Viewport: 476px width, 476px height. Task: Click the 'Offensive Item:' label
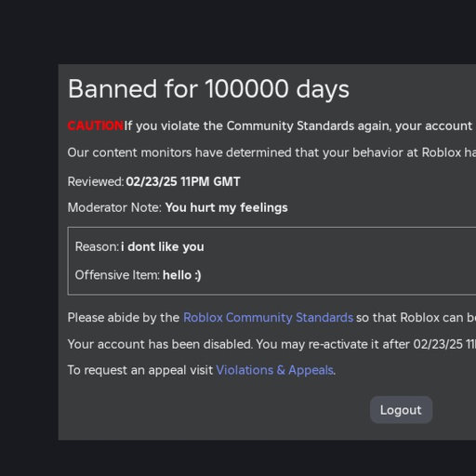pos(117,275)
